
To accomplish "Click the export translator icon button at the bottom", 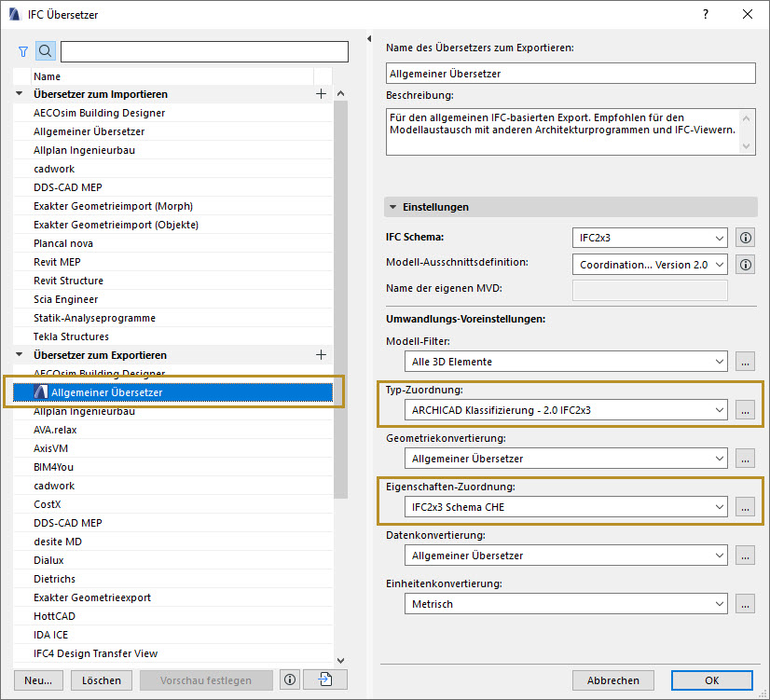I will coord(325,679).
